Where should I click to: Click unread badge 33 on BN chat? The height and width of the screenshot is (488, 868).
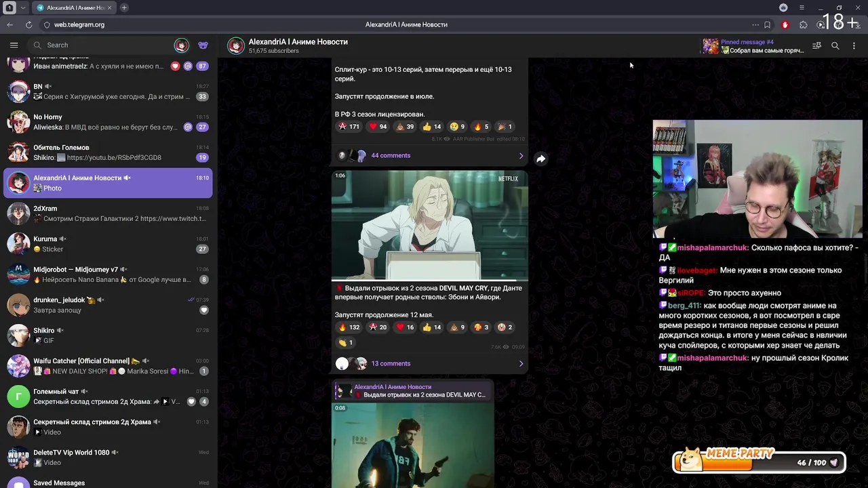coord(202,96)
